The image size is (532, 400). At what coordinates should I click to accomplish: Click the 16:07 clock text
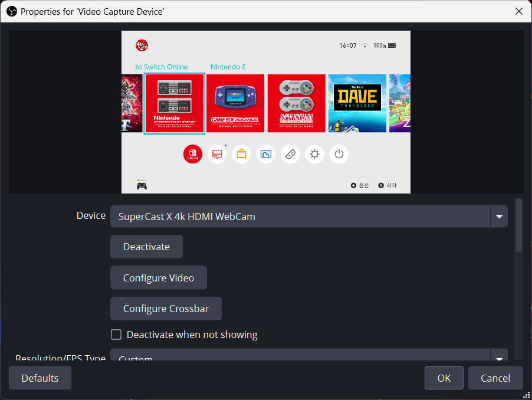[x=348, y=45]
